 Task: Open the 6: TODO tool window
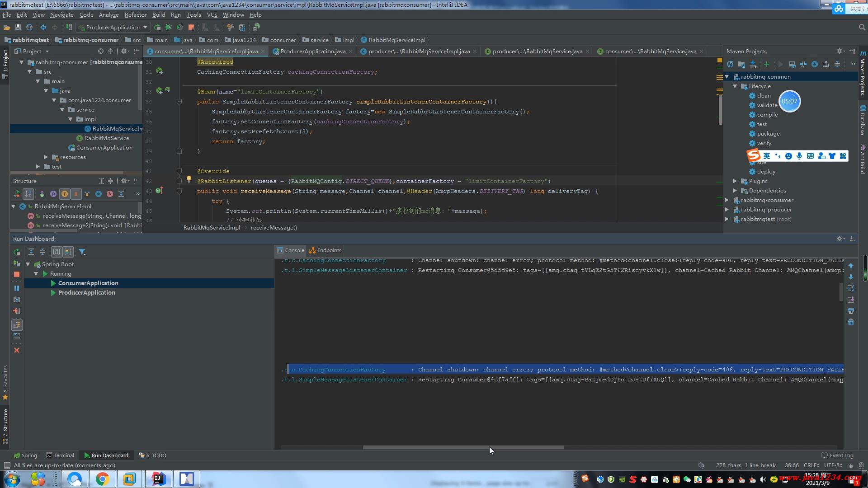pos(153,455)
